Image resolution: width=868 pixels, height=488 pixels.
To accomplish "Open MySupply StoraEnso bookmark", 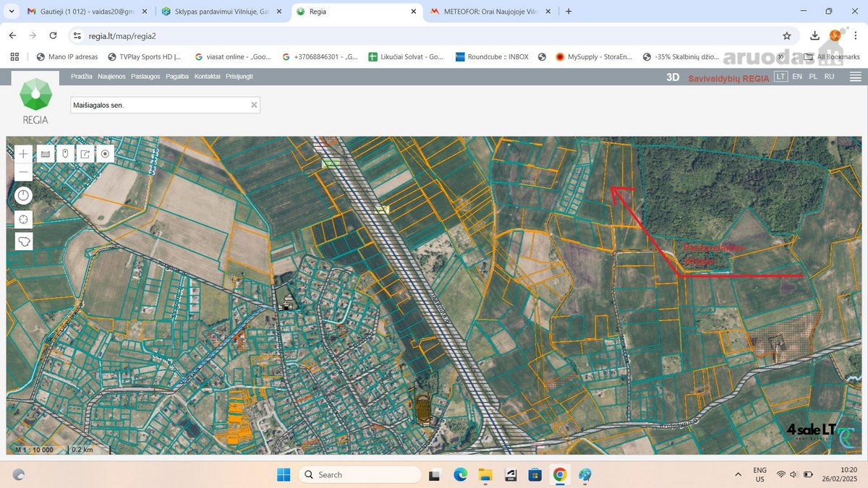I will 594,56.
